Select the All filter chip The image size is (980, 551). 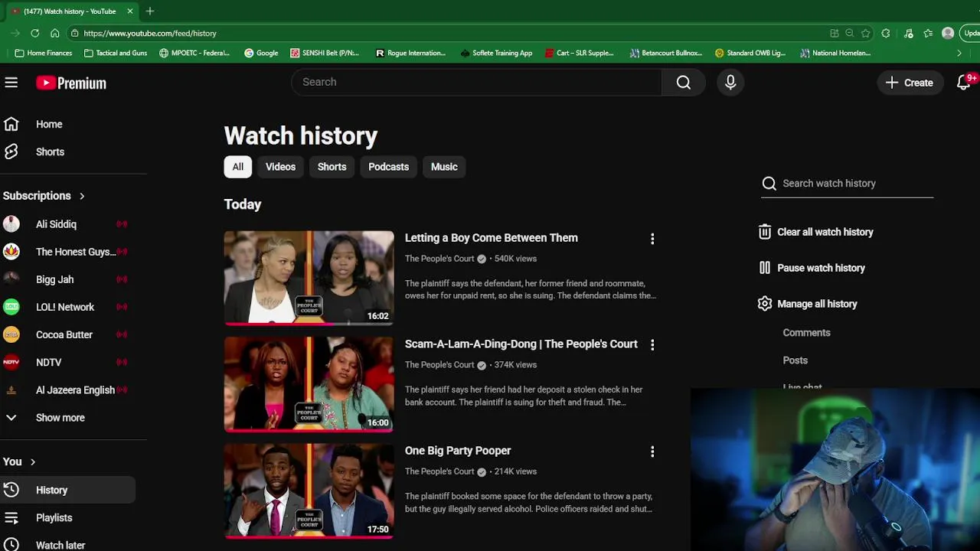click(237, 167)
